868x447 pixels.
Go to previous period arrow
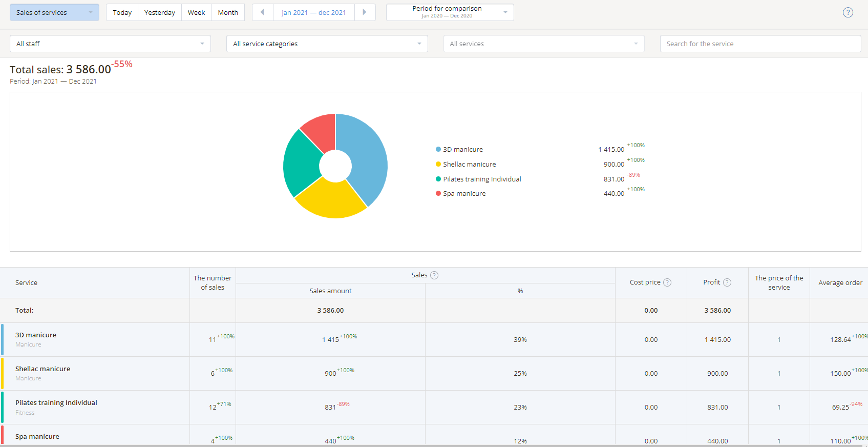point(263,12)
